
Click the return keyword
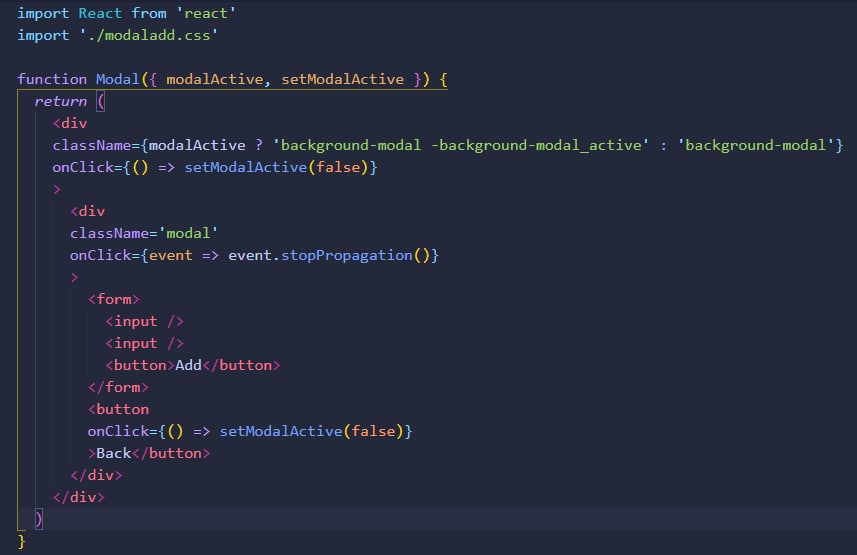[61, 102]
